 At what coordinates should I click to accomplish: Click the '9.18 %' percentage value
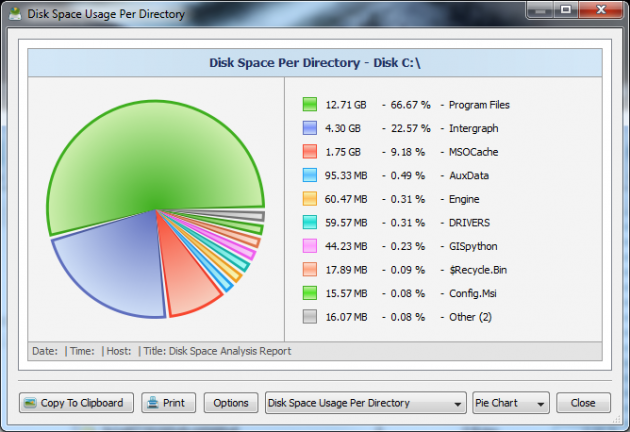pos(407,152)
